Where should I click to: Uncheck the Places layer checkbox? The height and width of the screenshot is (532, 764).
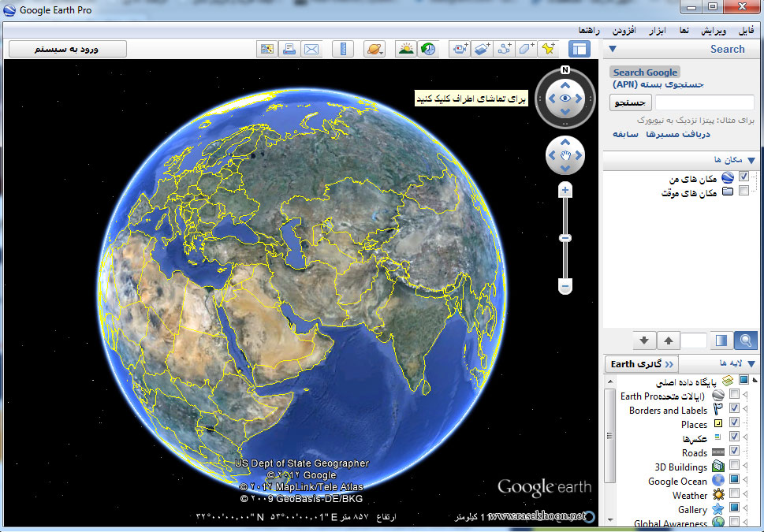pos(734,422)
